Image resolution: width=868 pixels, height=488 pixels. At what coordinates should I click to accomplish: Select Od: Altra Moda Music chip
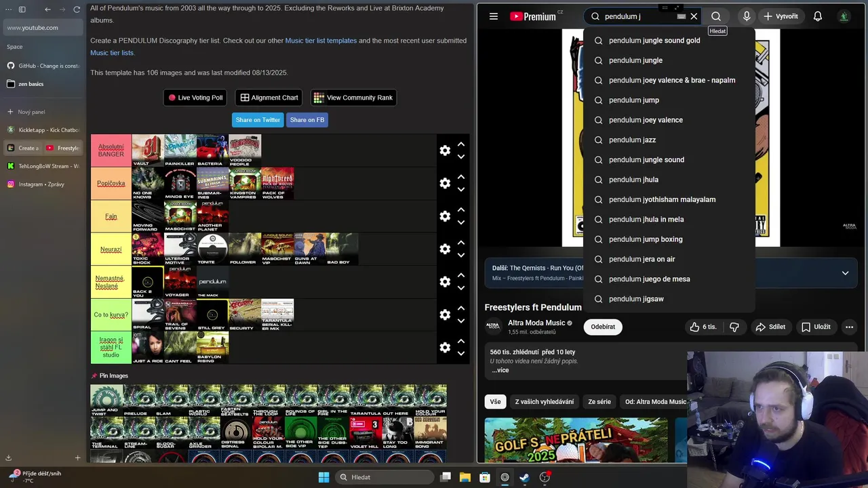(655, 402)
